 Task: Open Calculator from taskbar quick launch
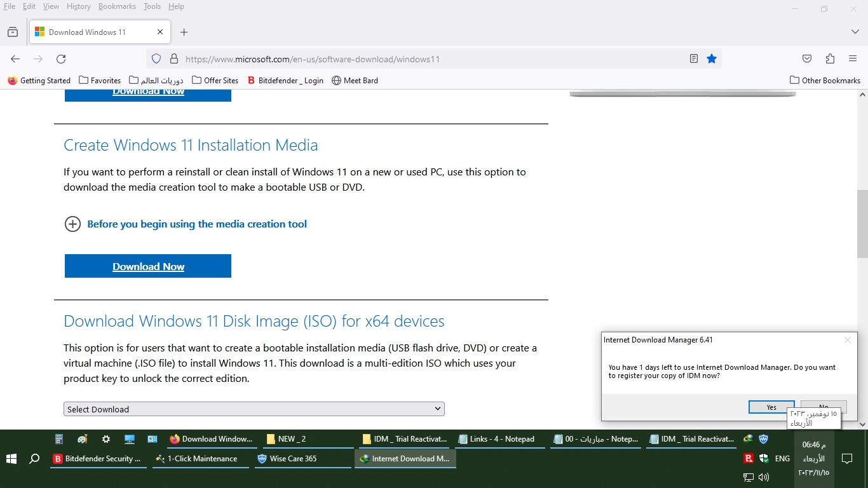[x=59, y=439]
